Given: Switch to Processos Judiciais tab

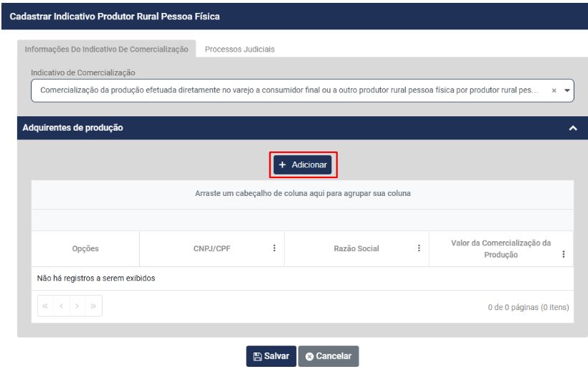Looking at the screenshot, I should (x=240, y=50).
